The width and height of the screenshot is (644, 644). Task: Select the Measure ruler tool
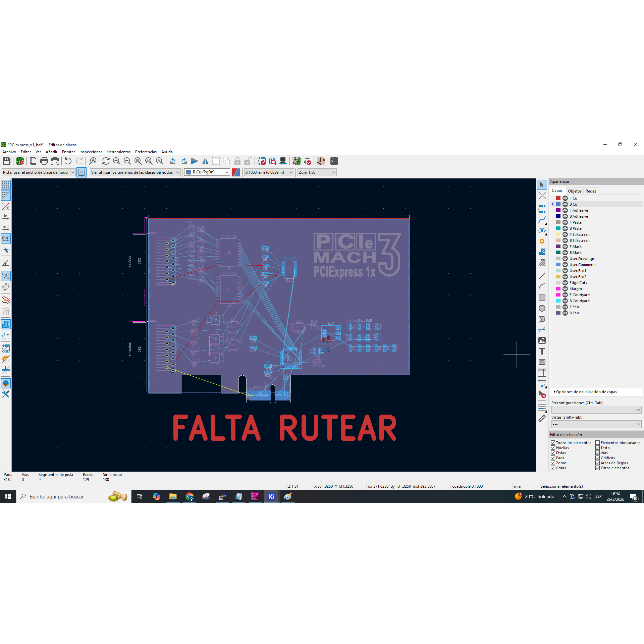[x=542, y=418]
